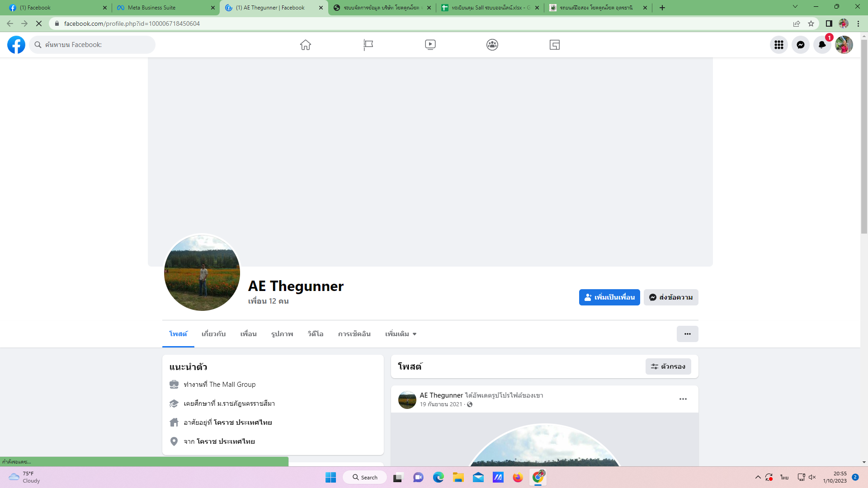Open AE Thegunner's round profile picture
The width and height of the screenshot is (868, 488).
(202, 272)
